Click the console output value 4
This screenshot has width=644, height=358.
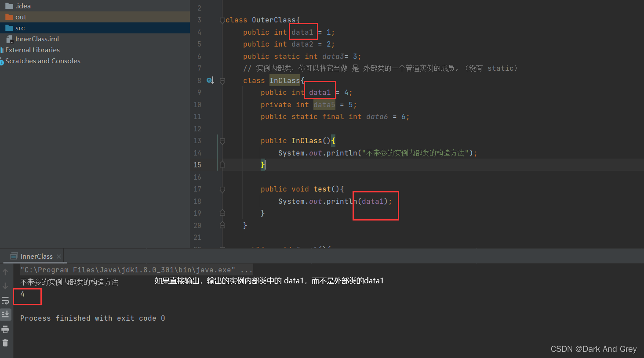click(x=22, y=294)
